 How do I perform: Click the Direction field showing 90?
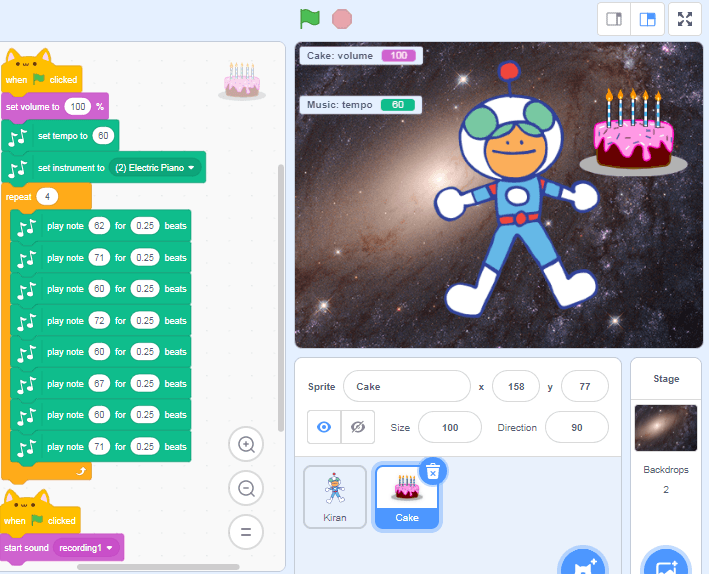point(577,427)
